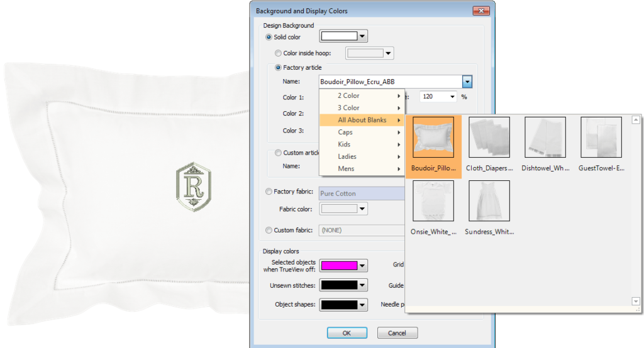The height and width of the screenshot is (348, 644).
Task: Open the Fabric color dropdown
Action: pos(363,209)
